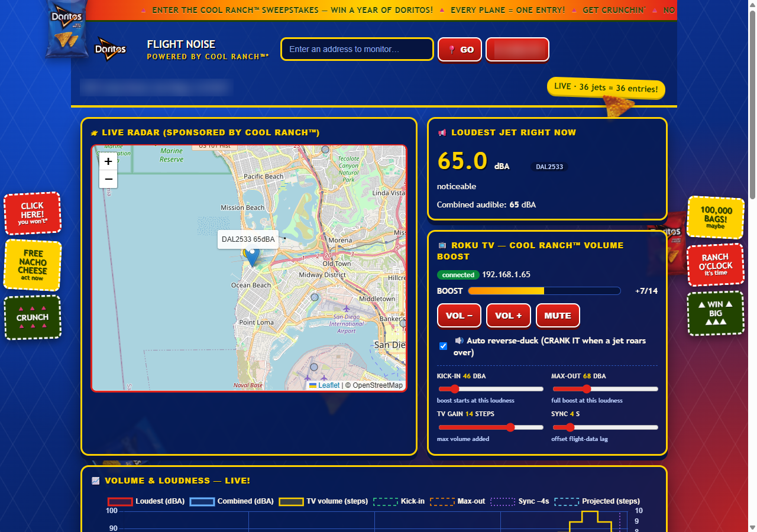Image resolution: width=757 pixels, height=532 pixels.
Task: Toggle Kick-in legend entry on chart
Action: pos(399,501)
